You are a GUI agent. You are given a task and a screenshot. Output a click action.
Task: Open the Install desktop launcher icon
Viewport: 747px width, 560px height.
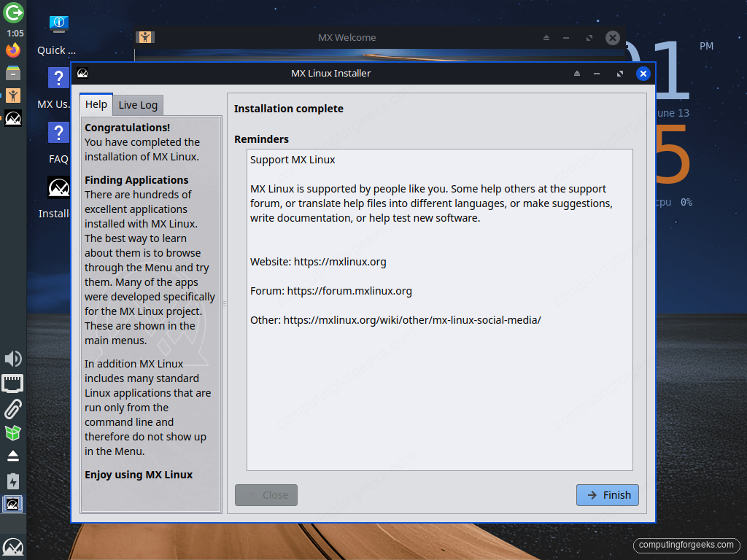point(58,187)
